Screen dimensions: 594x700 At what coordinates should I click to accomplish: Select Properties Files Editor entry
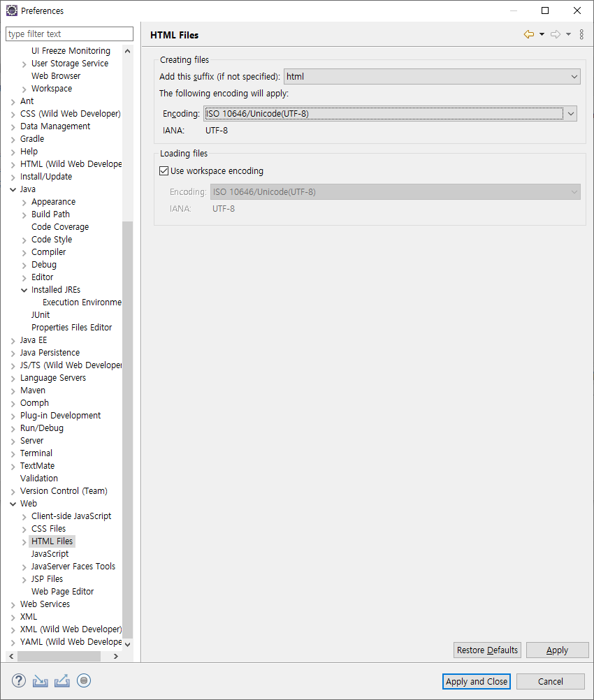coord(71,327)
